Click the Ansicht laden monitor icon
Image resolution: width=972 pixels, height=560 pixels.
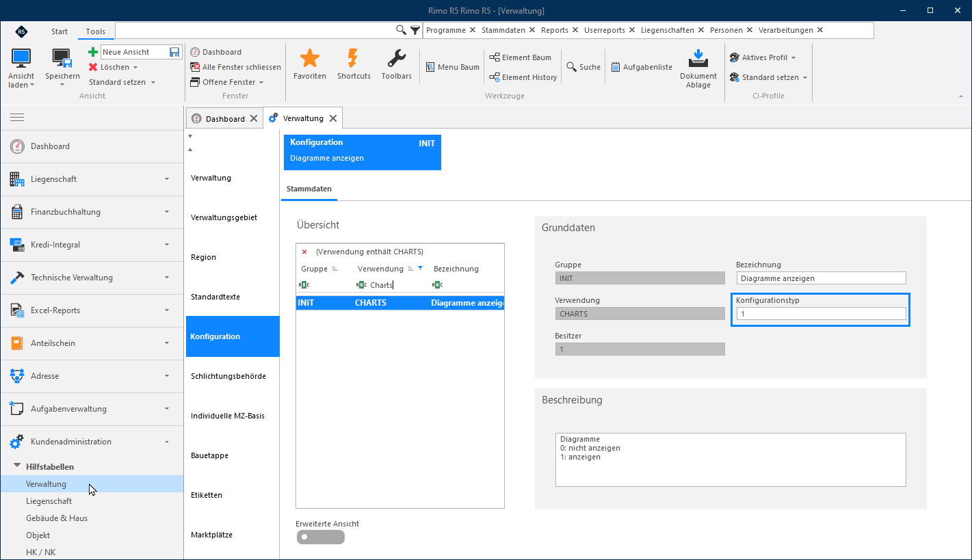point(21,59)
